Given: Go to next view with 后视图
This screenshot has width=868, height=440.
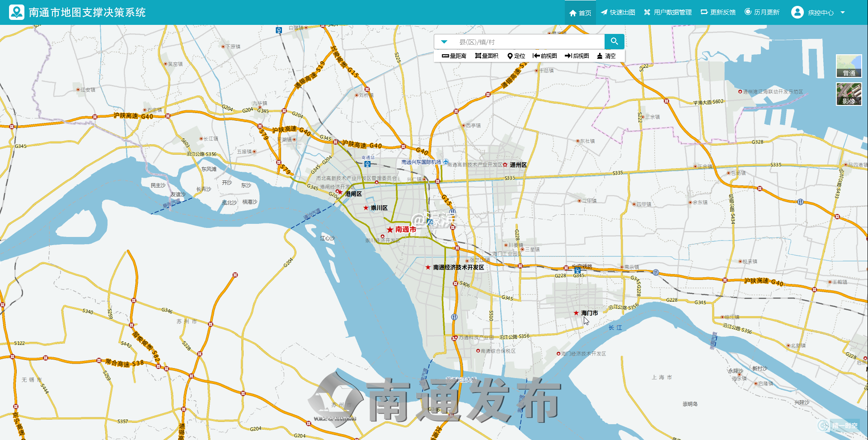Looking at the screenshot, I should pyautogui.click(x=577, y=56).
